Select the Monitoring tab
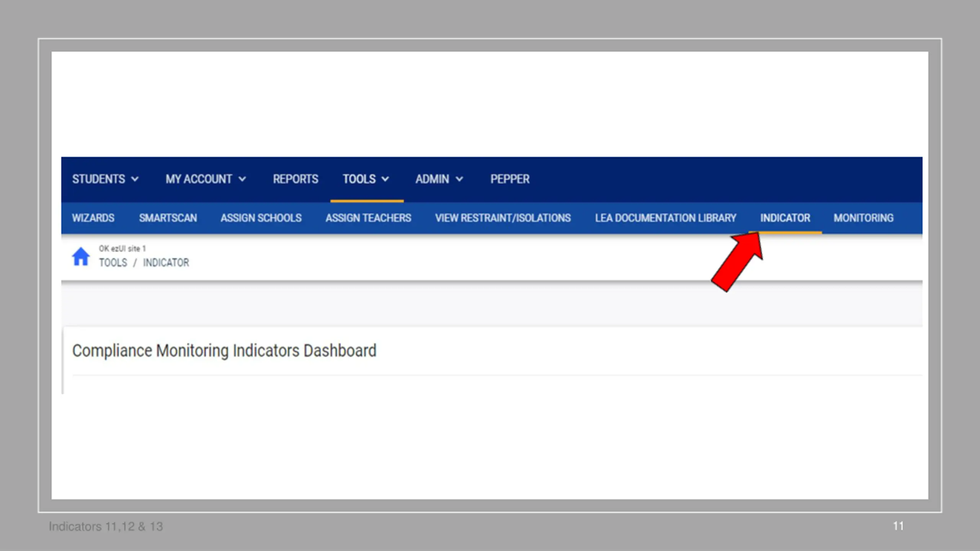The height and width of the screenshot is (551, 980). (x=864, y=218)
